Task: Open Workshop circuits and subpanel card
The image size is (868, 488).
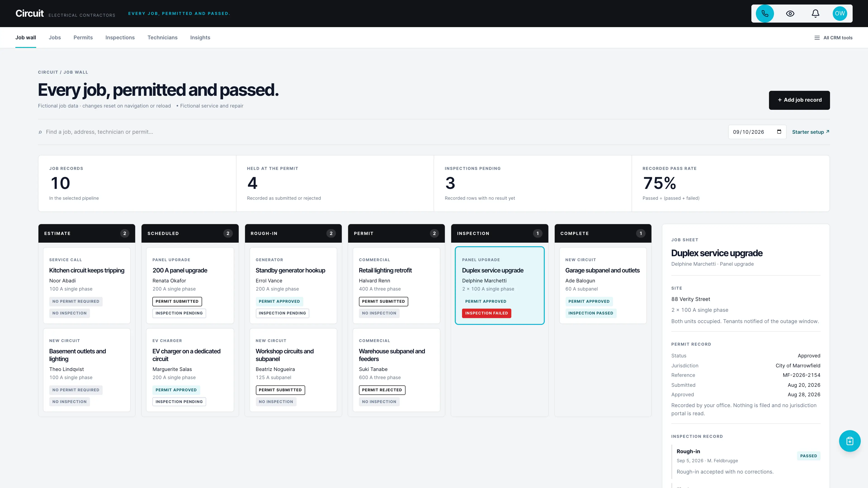Action: [293, 370]
